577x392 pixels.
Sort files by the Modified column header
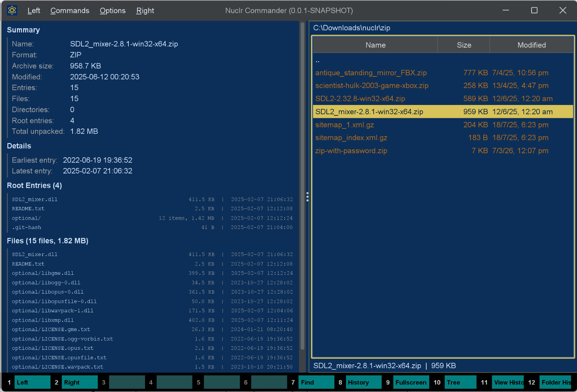532,45
